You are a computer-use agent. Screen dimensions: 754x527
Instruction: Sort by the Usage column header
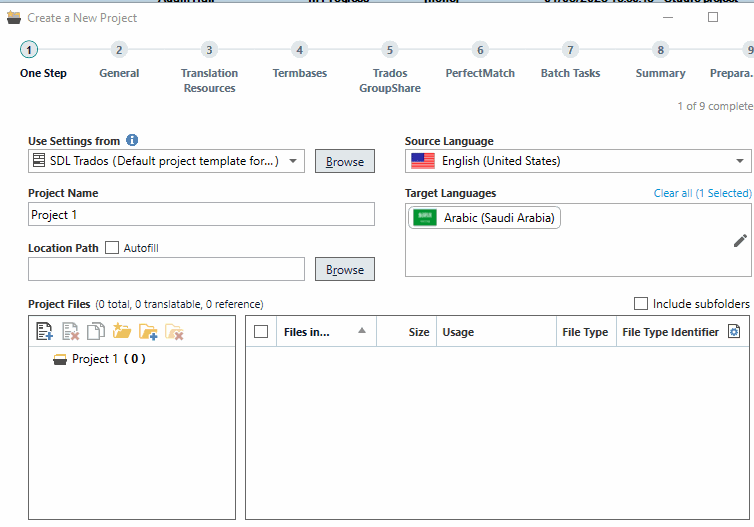click(x=496, y=332)
